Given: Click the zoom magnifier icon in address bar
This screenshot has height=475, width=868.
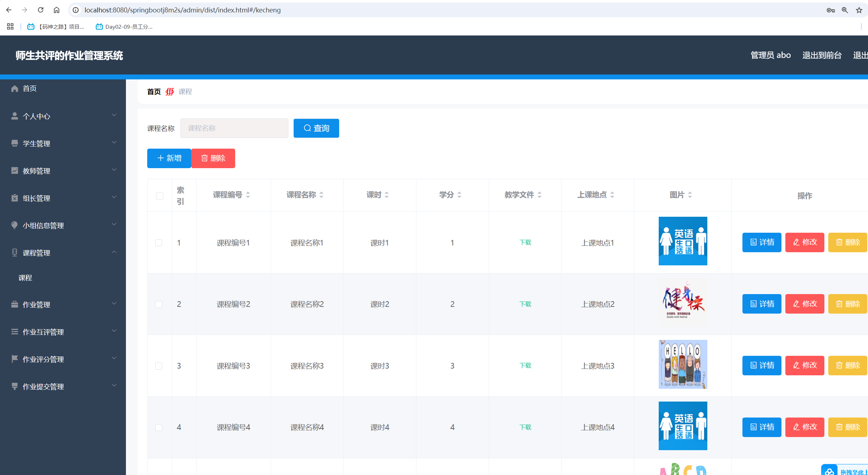Looking at the screenshot, I should (845, 10).
